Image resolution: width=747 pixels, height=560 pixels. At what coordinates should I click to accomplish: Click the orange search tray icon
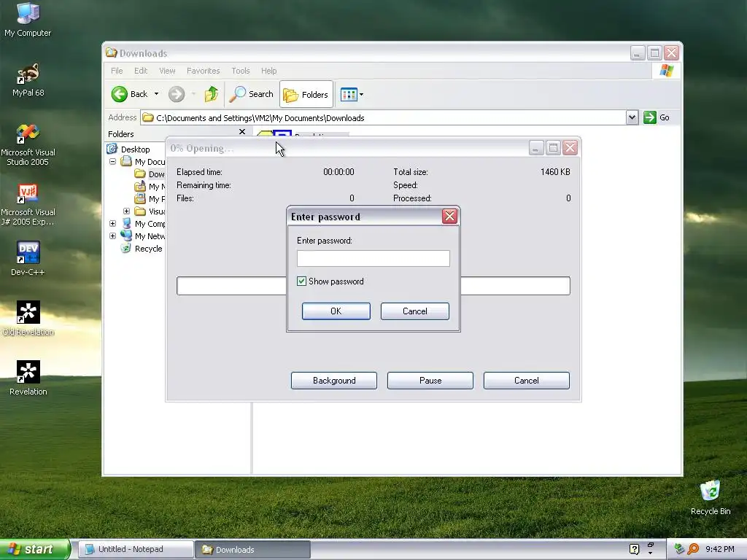(x=693, y=549)
